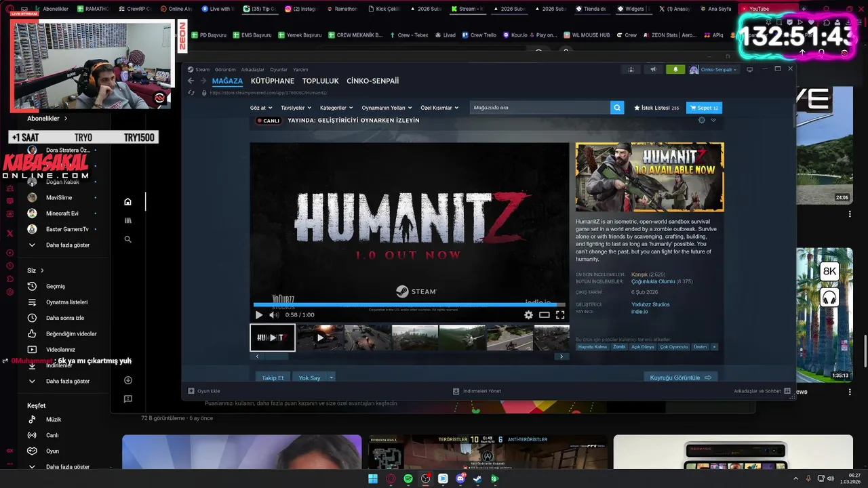Open YouTube search icon in mini sidebar
This screenshot has height=488, width=868.
127,239
